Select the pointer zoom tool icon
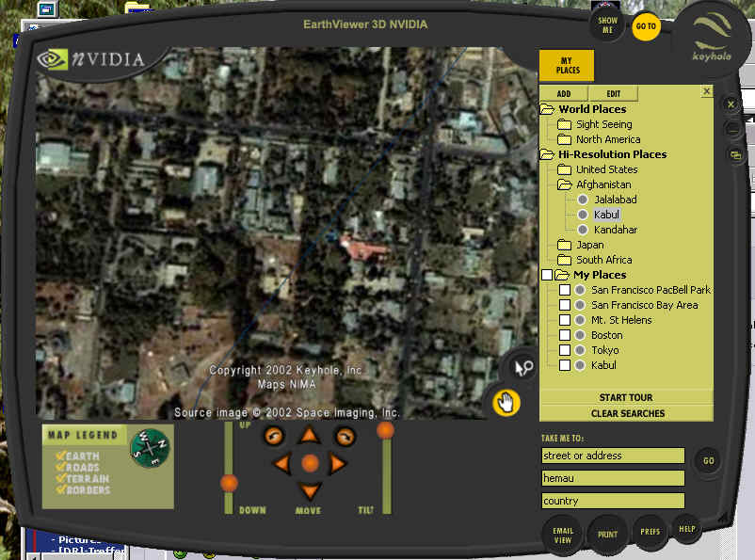Viewport: 755px width, 560px height. 523,367
